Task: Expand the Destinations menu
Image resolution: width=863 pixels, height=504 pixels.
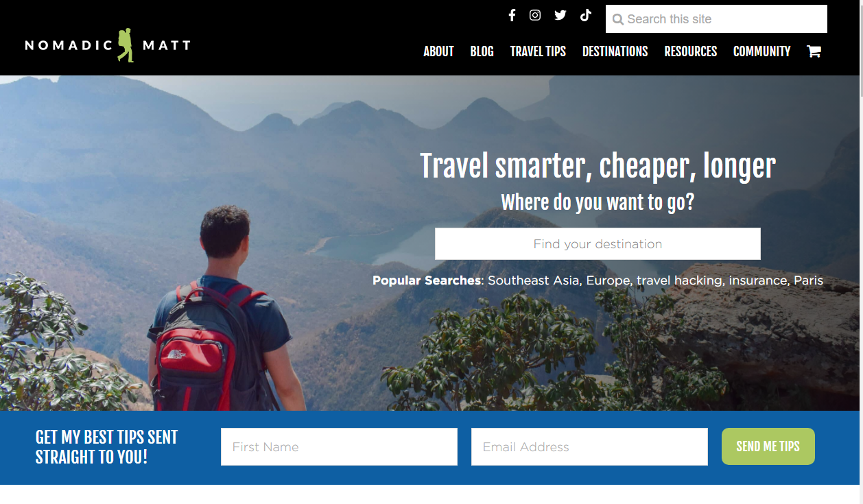Action: pyautogui.click(x=615, y=51)
